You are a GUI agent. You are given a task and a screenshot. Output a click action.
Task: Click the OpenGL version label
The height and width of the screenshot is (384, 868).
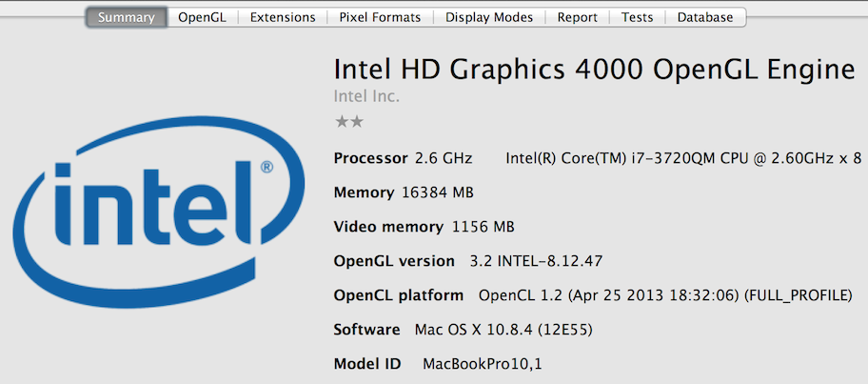coord(394,260)
